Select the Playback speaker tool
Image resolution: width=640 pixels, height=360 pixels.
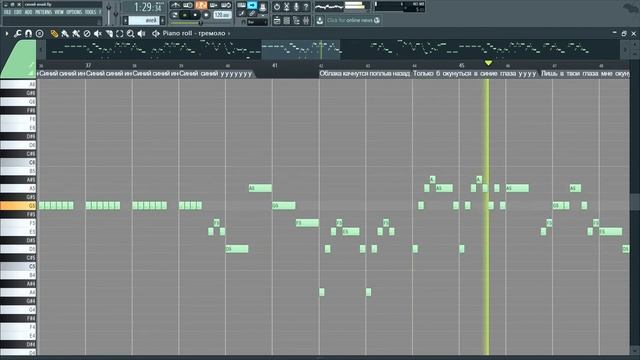coord(141,33)
